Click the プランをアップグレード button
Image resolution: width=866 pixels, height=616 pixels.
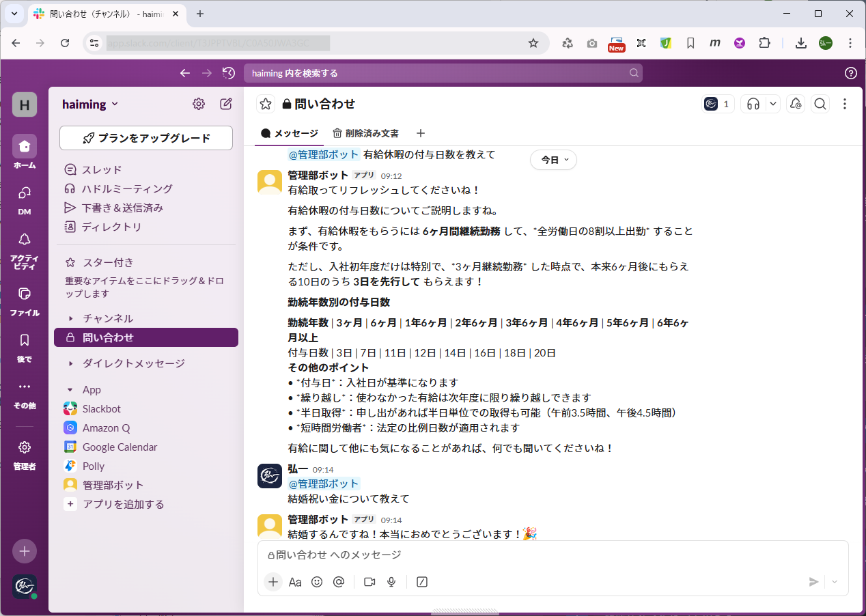(x=145, y=138)
